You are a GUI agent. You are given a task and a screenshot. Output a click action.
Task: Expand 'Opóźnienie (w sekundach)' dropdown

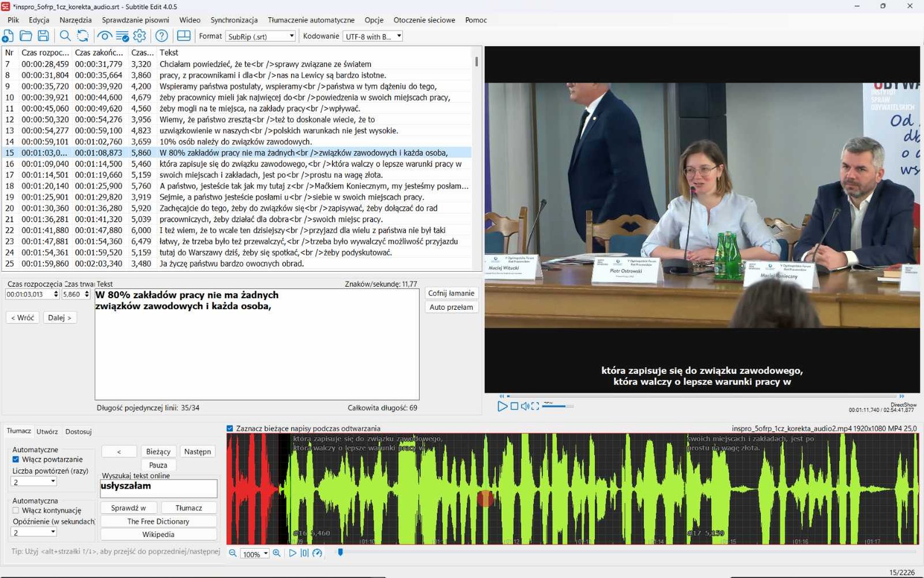(34, 532)
